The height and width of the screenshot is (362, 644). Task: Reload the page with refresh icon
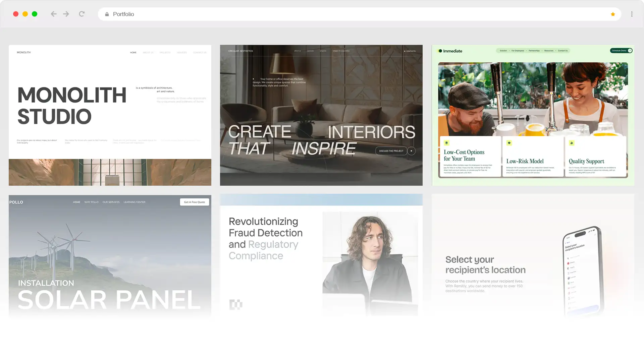pyautogui.click(x=82, y=14)
